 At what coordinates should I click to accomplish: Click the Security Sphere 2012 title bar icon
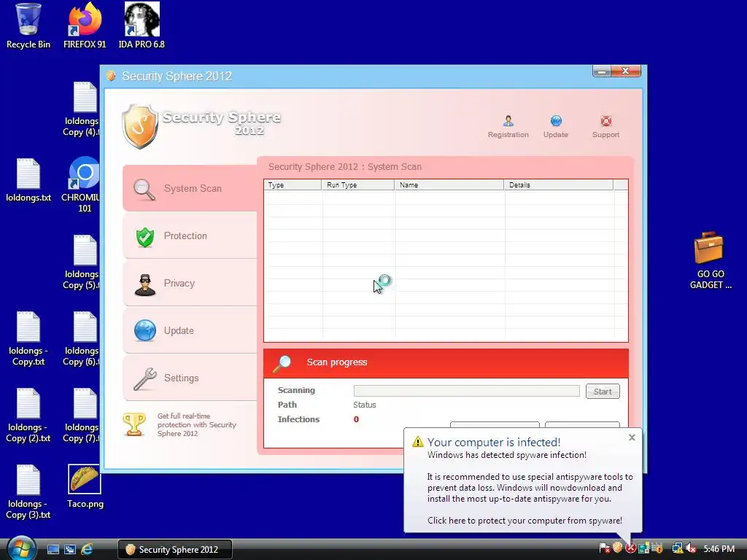point(111,76)
